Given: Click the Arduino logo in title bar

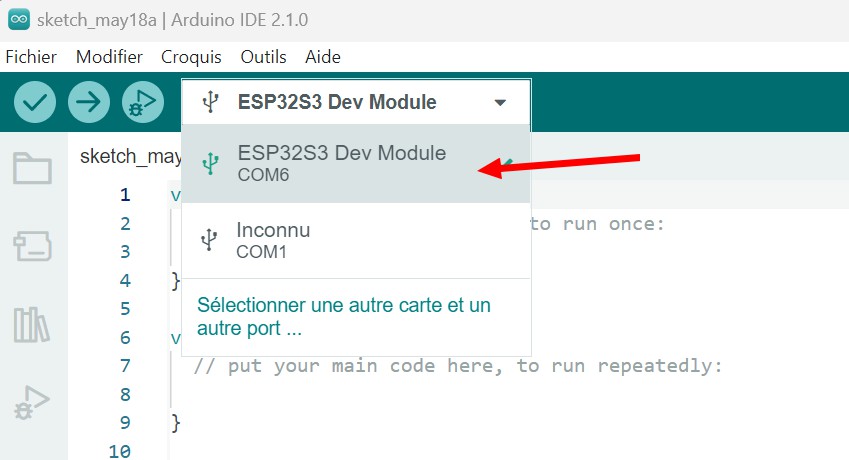Looking at the screenshot, I should click(19, 20).
